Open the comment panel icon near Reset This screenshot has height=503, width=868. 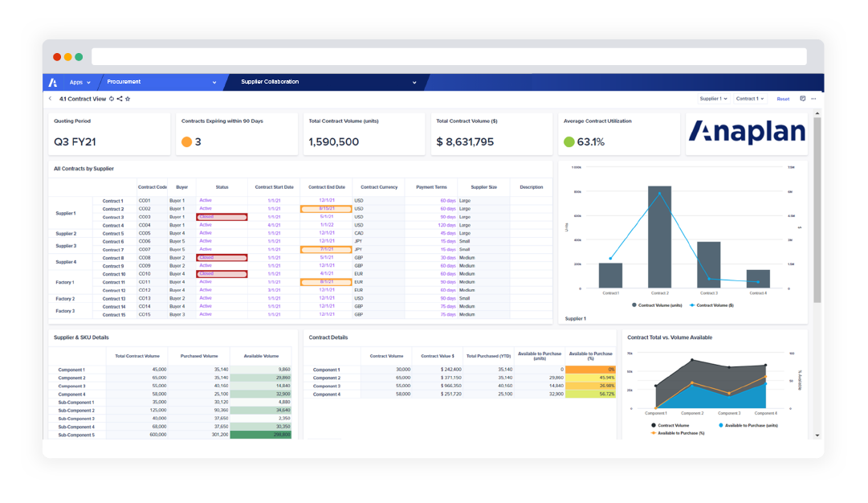(803, 98)
